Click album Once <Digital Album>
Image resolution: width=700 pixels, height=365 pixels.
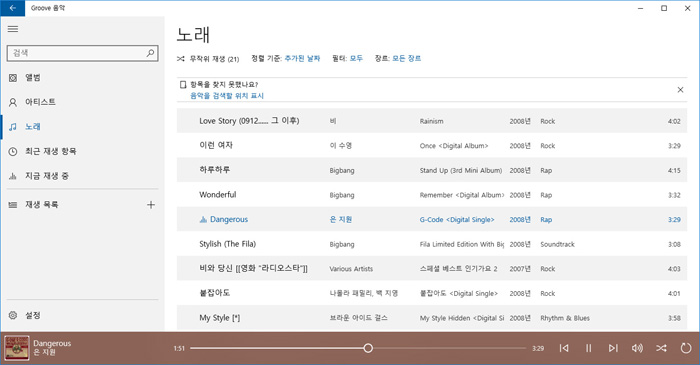454,146
